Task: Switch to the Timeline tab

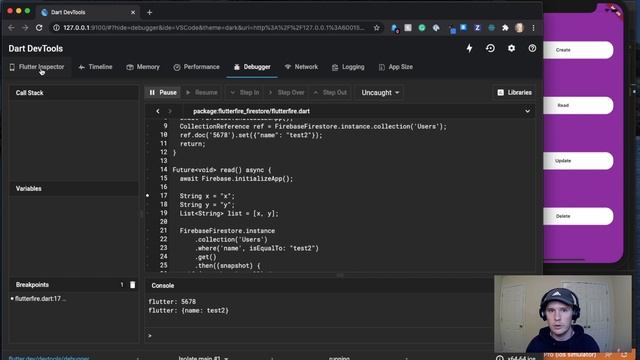Action: 95,67
